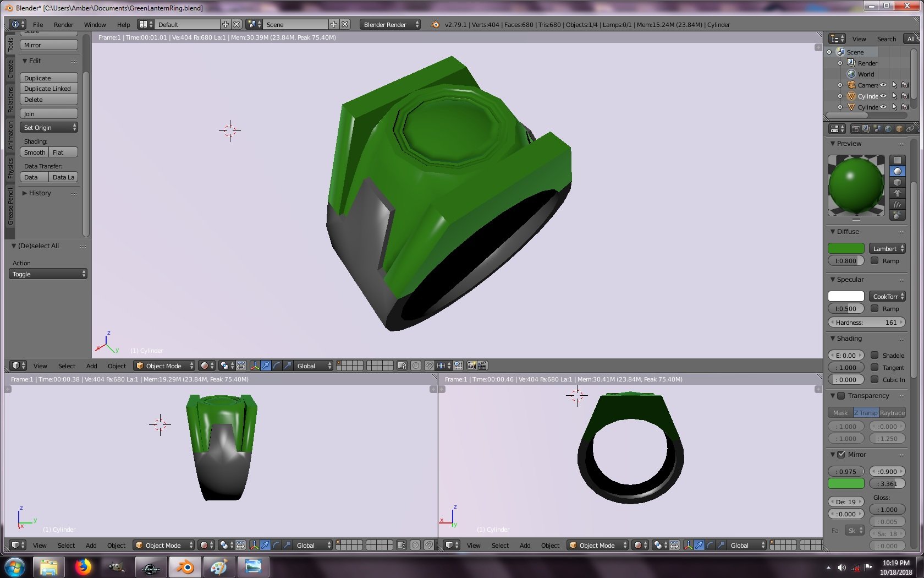This screenshot has height=578, width=924.
Task: Switch to the Z Transp transparency tab
Action: pos(866,413)
